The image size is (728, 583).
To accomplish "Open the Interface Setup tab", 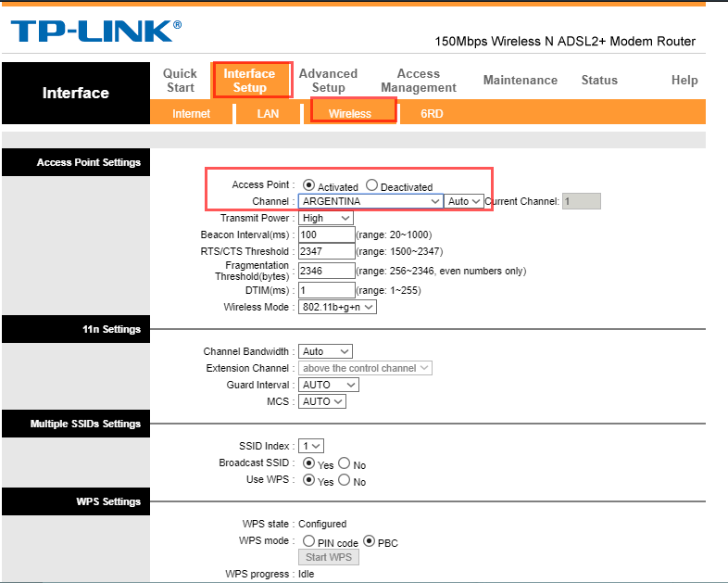I will [x=249, y=81].
